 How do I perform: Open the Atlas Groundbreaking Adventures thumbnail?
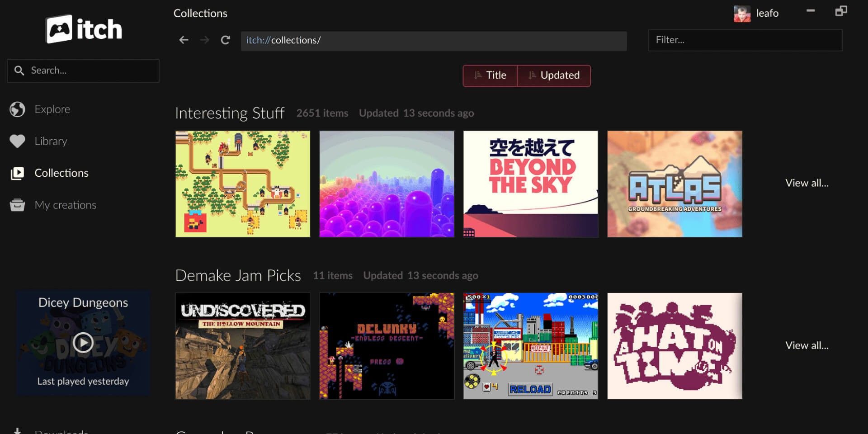coord(675,184)
